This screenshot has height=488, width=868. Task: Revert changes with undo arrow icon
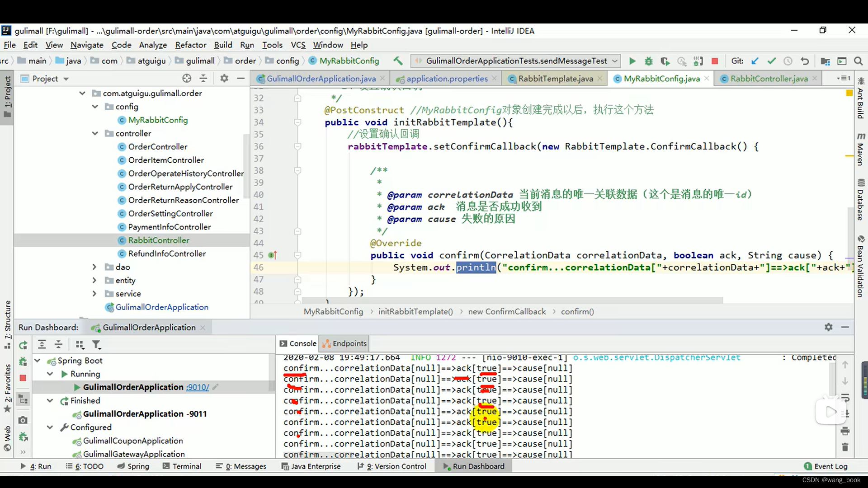coord(805,61)
